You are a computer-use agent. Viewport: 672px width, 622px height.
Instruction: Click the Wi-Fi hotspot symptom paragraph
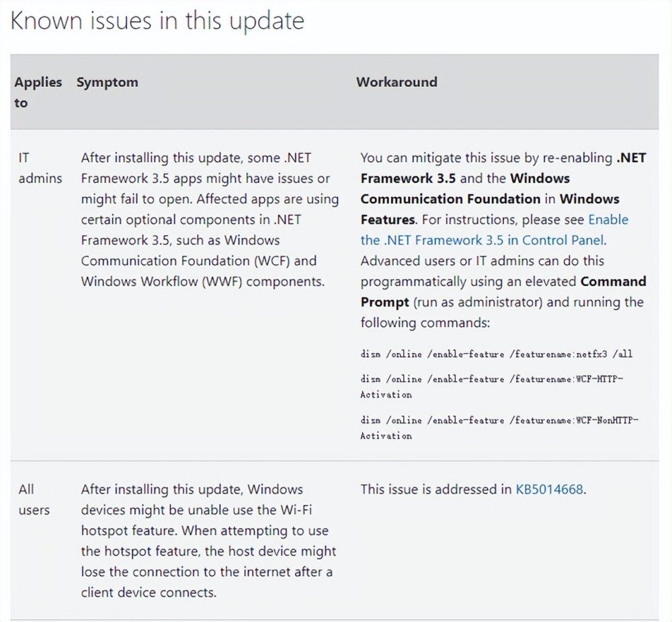click(208, 541)
